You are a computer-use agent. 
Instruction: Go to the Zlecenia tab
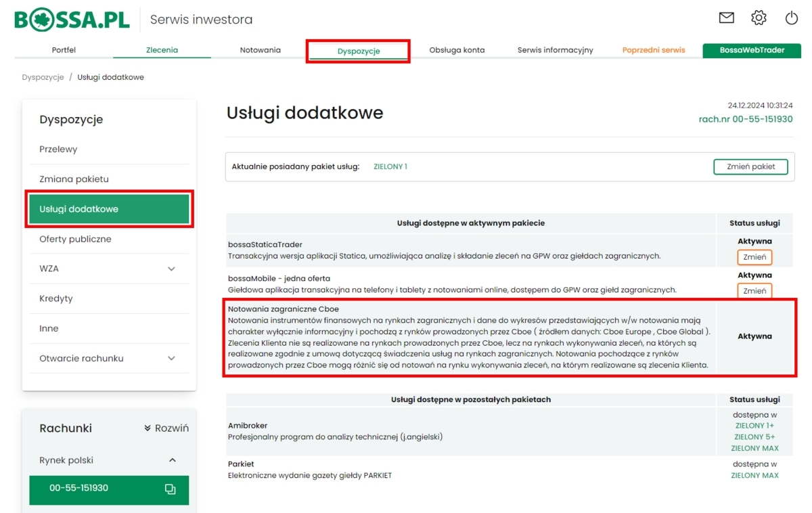point(162,50)
